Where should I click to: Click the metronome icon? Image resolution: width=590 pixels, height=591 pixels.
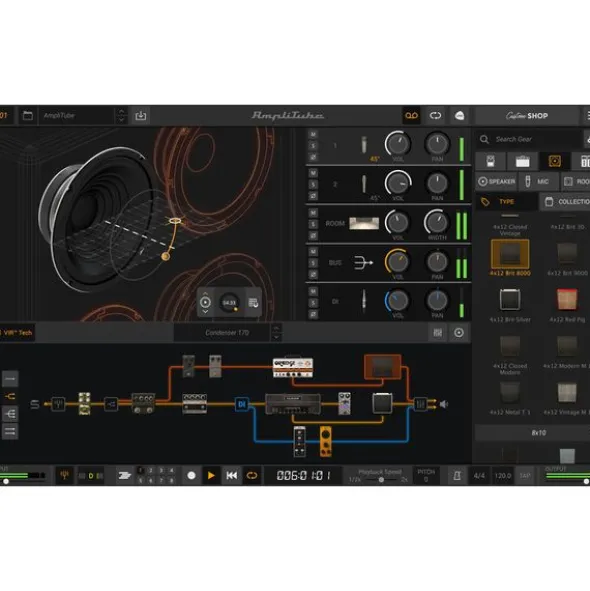point(457,476)
